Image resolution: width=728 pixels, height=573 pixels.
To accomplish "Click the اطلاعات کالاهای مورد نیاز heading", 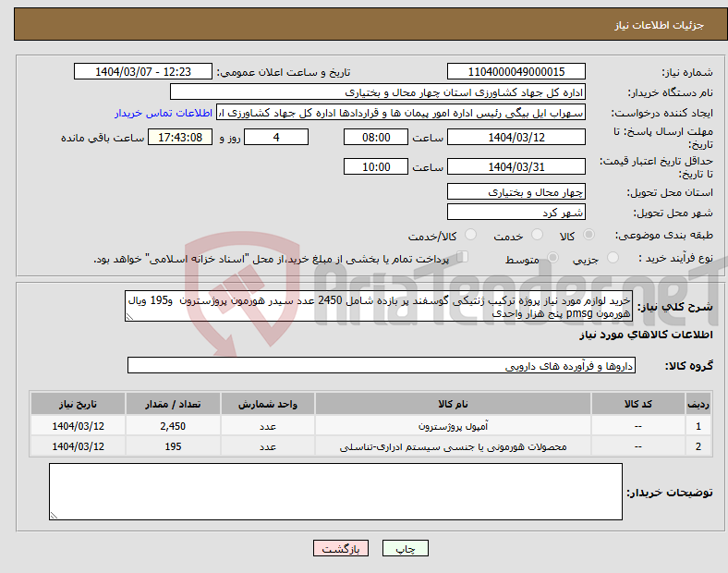I will pyautogui.click(x=646, y=335).
